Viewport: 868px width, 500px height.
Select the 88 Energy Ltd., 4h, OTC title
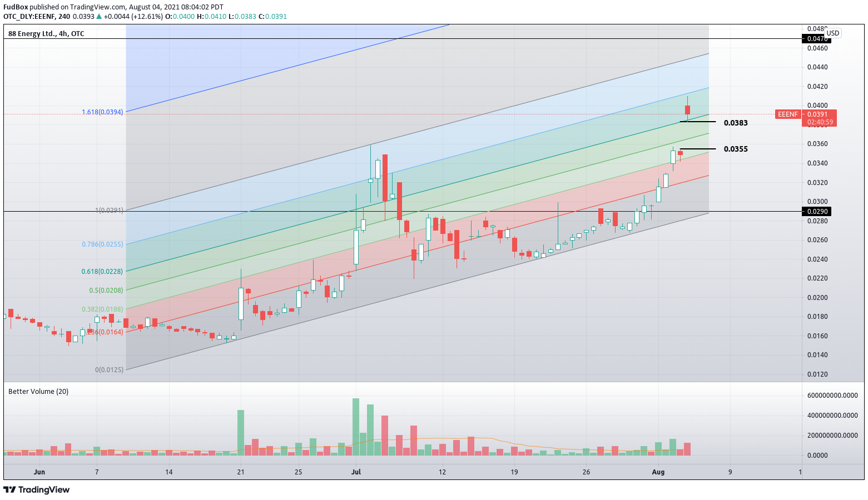[46, 33]
